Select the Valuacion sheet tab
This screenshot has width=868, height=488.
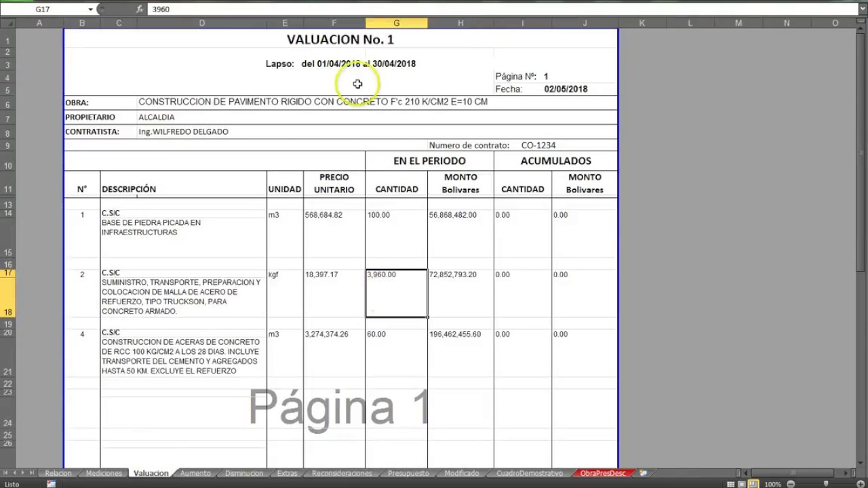click(x=151, y=473)
